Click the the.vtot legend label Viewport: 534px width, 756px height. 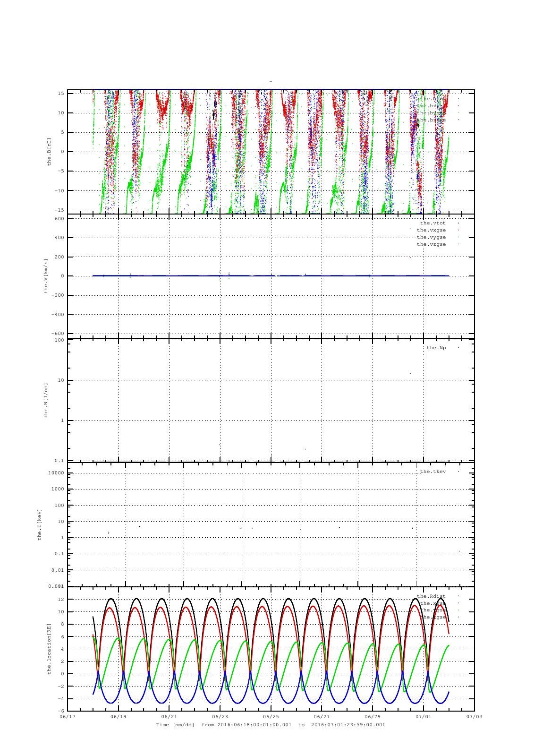[x=432, y=223]
